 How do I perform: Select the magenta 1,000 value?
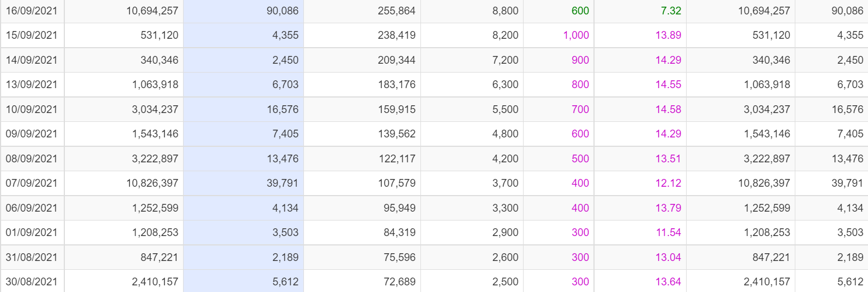[x=576, y=35]
